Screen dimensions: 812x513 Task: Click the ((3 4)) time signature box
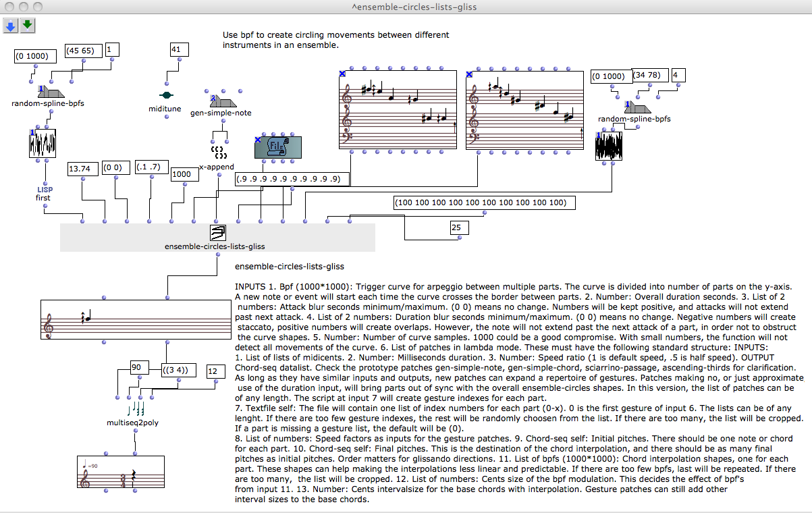[x=179, y=370]
